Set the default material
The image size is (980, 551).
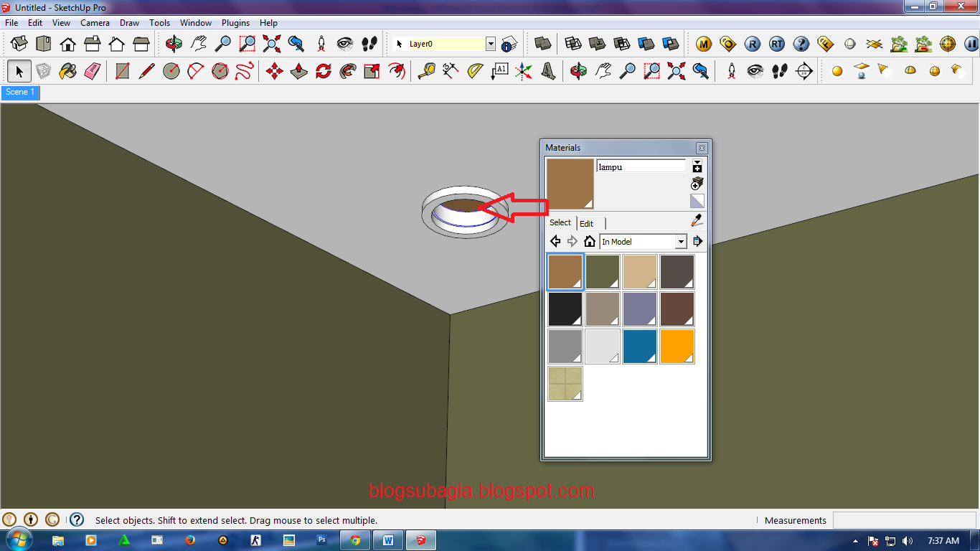tap(697, 201)
